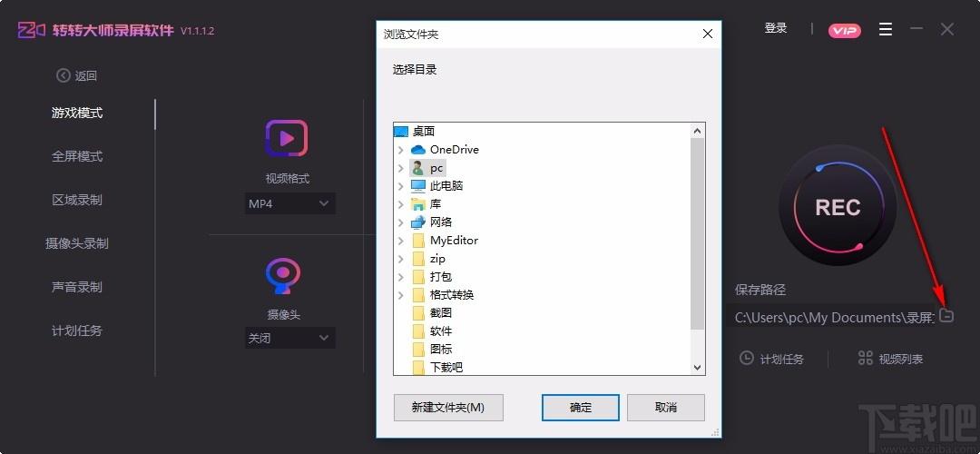Expand the pc tree node
980x454 pixels.
point(401,168)
